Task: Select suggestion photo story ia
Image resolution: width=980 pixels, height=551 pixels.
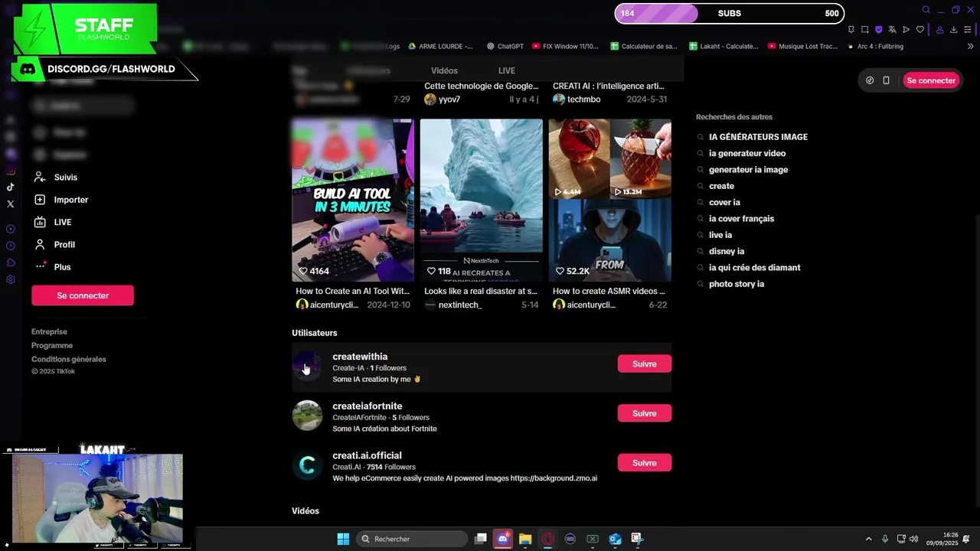Action: click(x=737, y=284)
